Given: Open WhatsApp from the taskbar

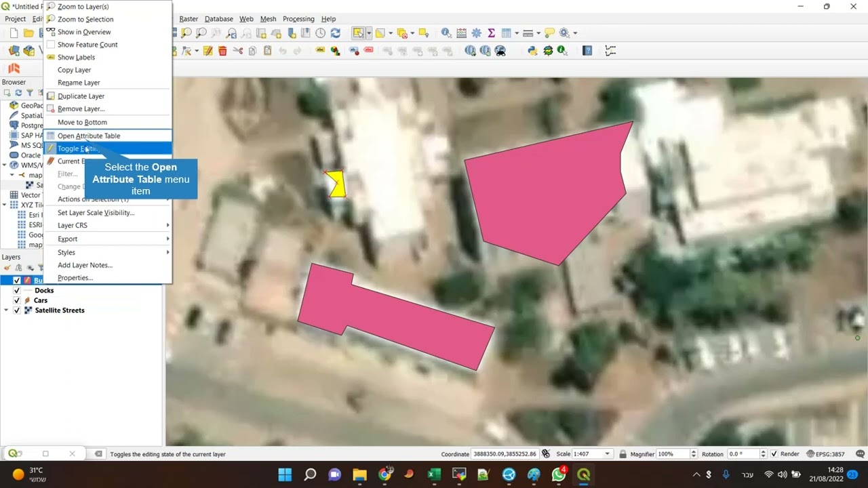Looking at the screenshot, I should click(559, 474).
